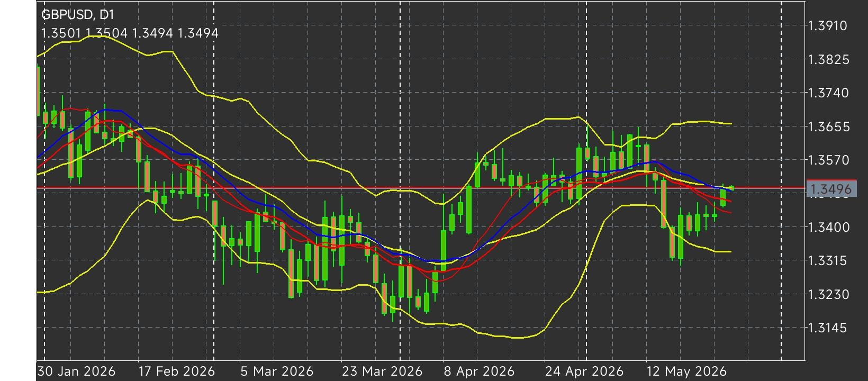Click the current price label 1.3496

830,189
